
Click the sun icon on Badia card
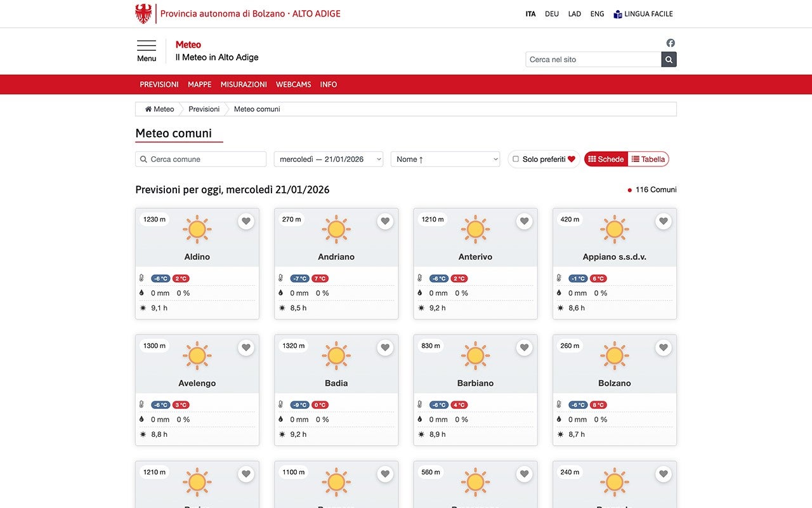tap(336, 356)
